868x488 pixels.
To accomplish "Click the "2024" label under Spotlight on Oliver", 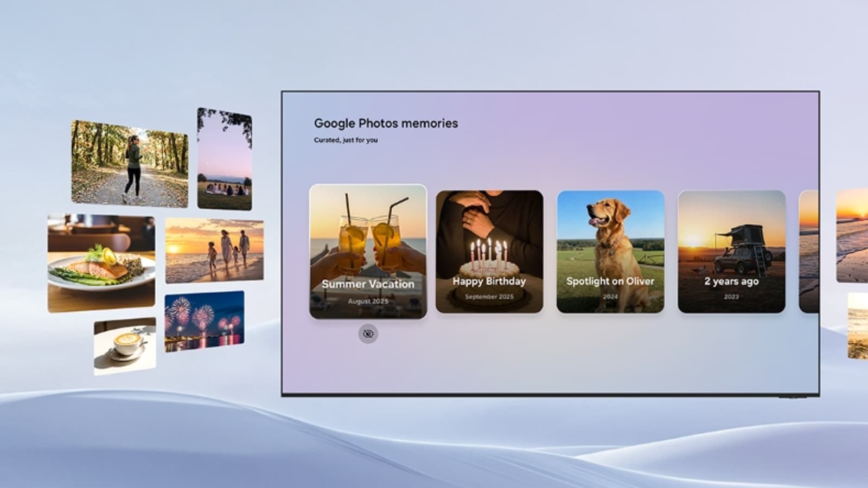I will 610,297.
